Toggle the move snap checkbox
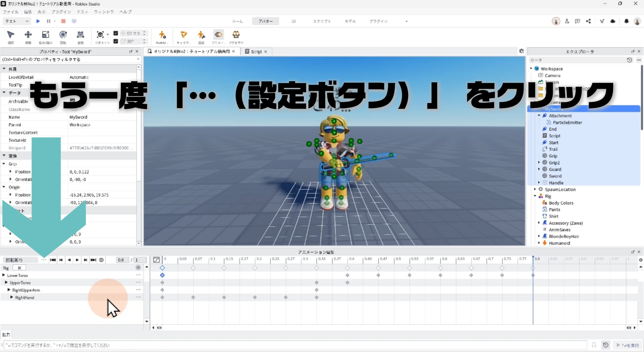644x362 pixels. (116, 33)
